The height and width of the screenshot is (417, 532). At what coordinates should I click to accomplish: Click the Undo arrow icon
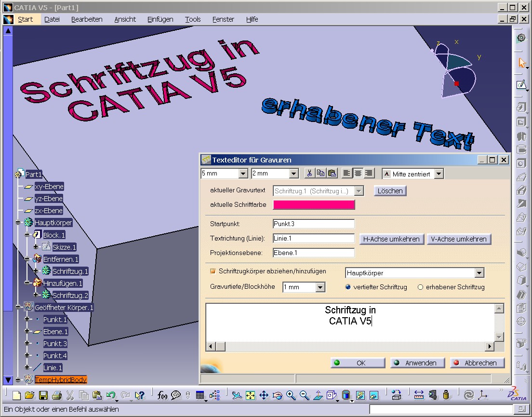(111, 395)
